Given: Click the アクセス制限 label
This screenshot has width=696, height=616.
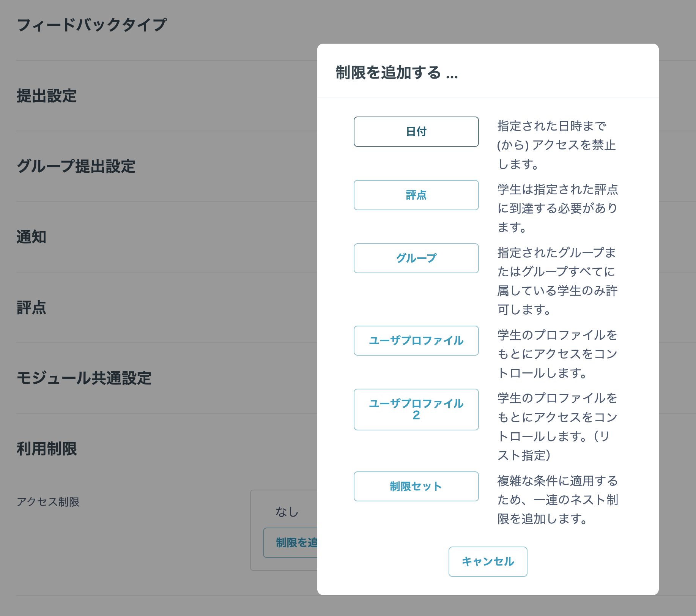Looking at the screenshot, I should coord(48,502).
